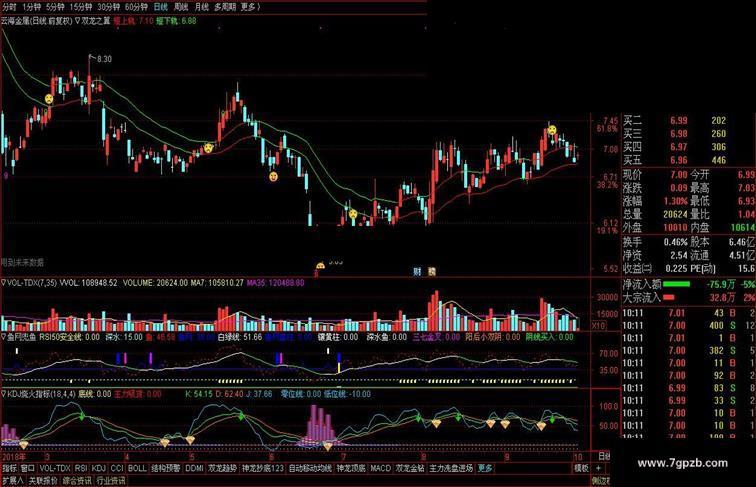The width and height of the screenshot is (756, 487).
Task: Click the 换手 0.46% value
Action: click(675, 242)
